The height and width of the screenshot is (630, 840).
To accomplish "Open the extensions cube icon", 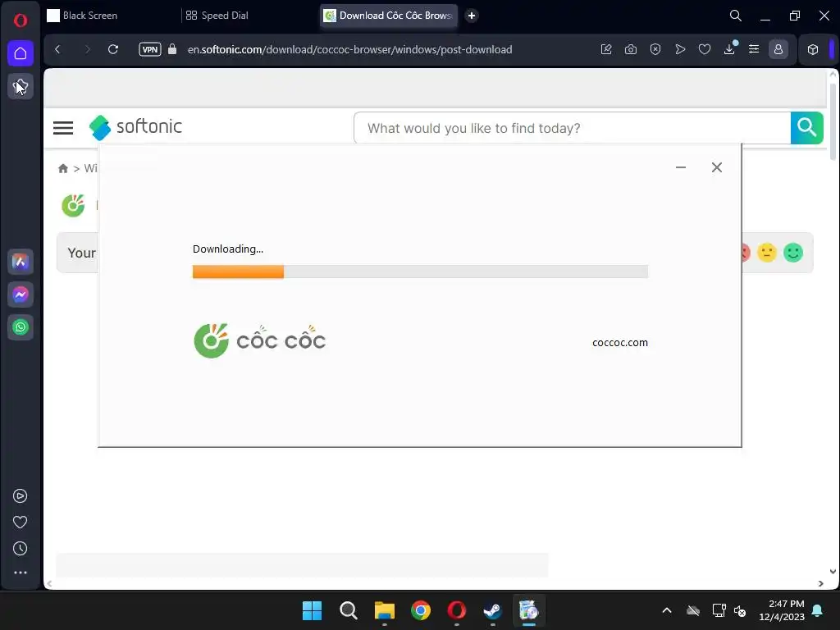I will point(813,49).
